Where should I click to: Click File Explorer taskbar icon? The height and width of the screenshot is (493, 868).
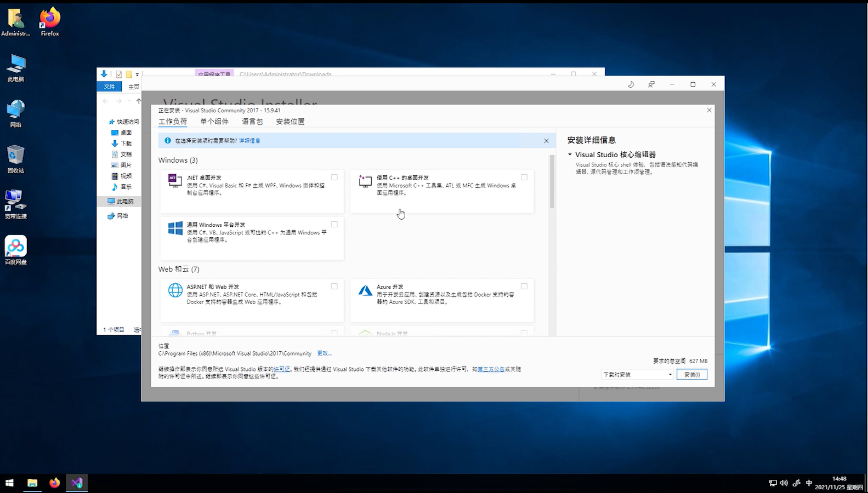click(32, 483)
